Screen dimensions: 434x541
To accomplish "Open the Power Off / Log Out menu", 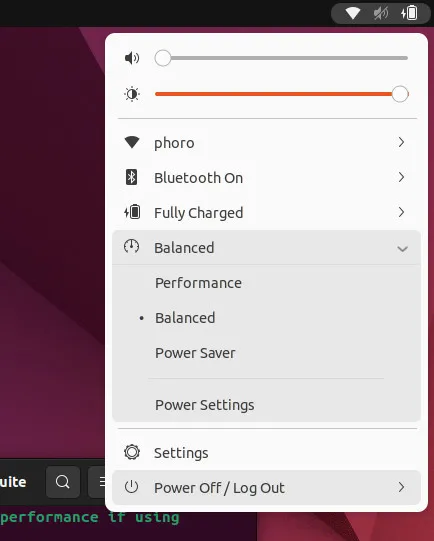I will pos(266,488).
